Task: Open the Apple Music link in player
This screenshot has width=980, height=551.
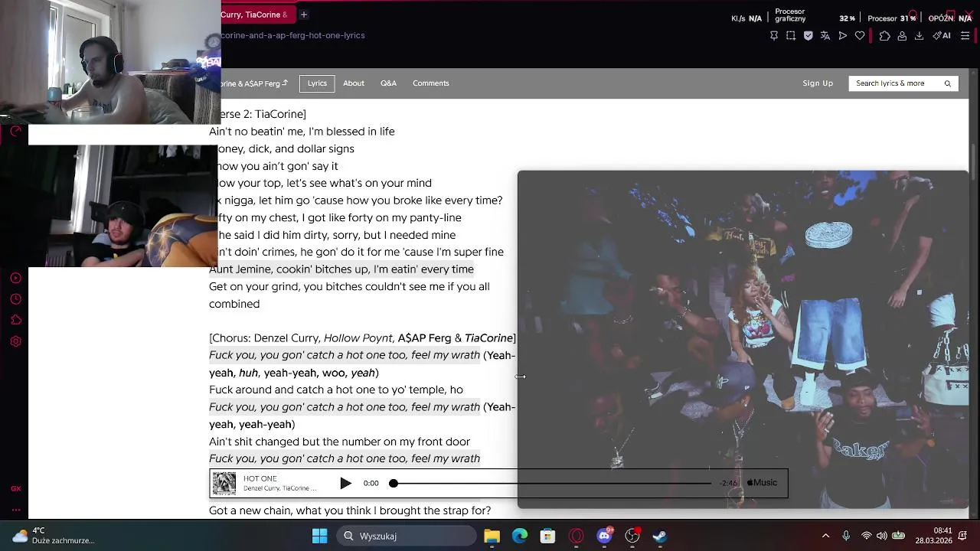Action: pyautogui.click(x=762, y=483)
